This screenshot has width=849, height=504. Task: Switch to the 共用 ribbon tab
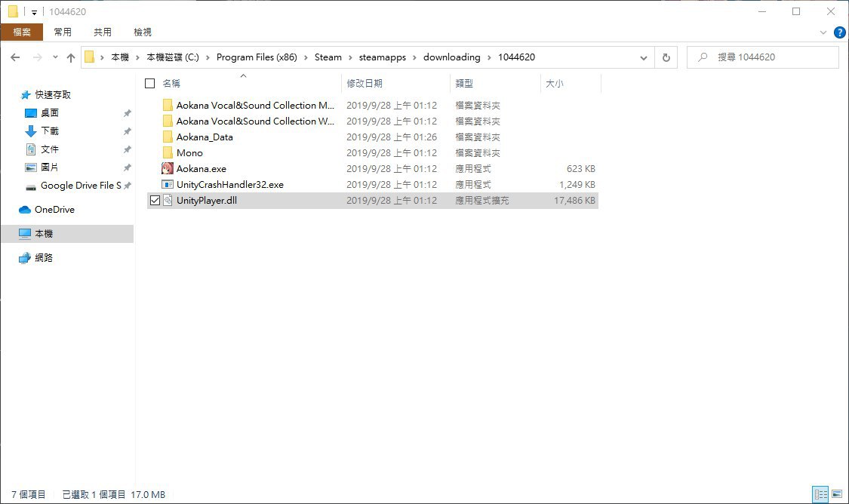click(103, 32)
